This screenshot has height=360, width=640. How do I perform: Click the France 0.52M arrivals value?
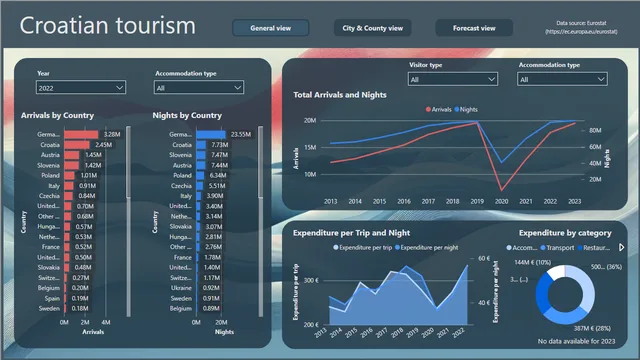(83, 247)
